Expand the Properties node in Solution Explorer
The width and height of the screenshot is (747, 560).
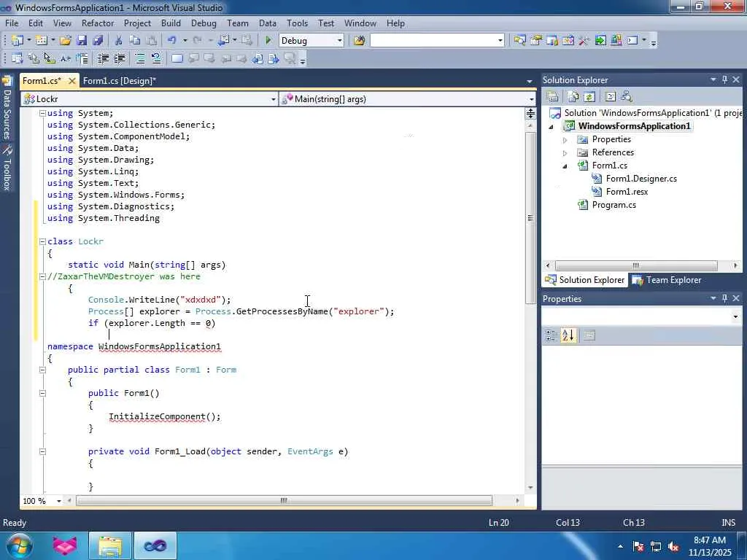[x=565, y=140]
